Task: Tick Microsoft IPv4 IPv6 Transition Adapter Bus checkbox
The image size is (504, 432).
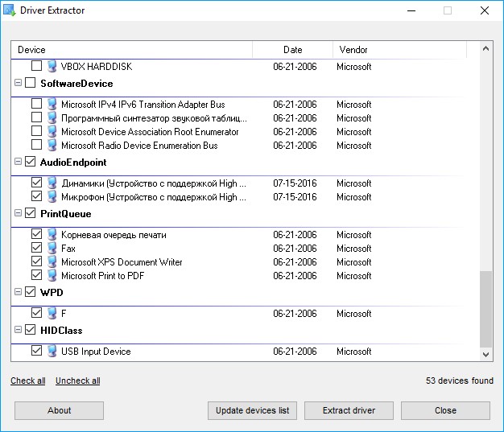Action: (x=37, y=104)
